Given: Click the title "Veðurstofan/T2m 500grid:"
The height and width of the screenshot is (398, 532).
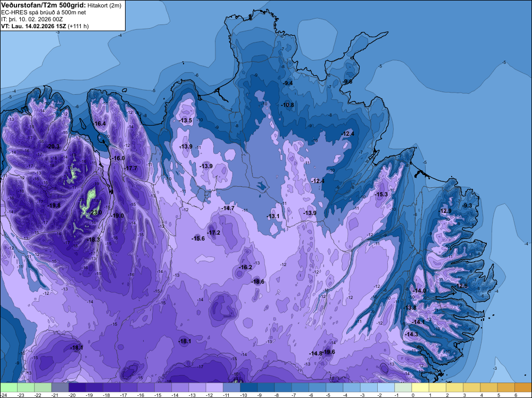Looking at the screenshot, I should pyautogui.click(x=44, y=5).
